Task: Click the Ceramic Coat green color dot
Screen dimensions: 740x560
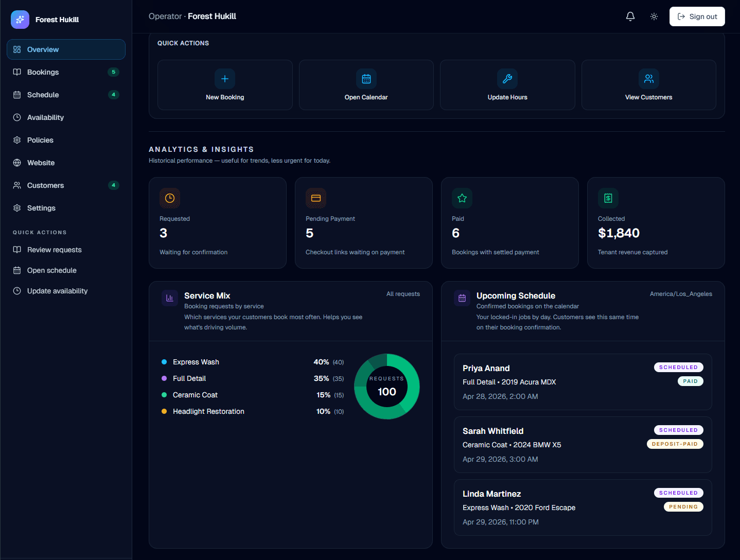Action: coord(164,395)
